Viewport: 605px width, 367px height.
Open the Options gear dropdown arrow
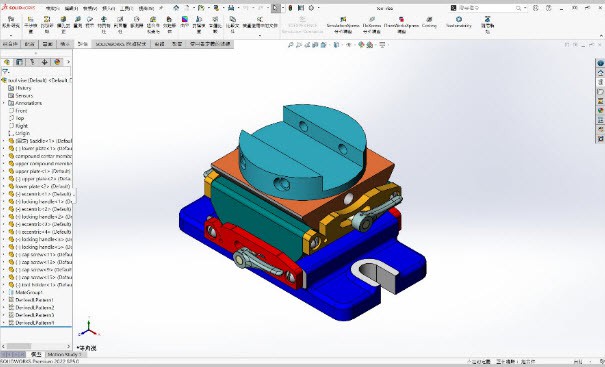[318, 8]
